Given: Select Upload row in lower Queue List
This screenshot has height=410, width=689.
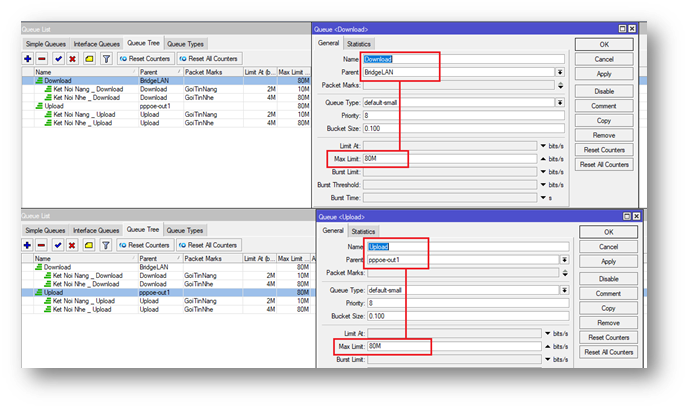Looking at the screenshot, I should coord(168,292).
